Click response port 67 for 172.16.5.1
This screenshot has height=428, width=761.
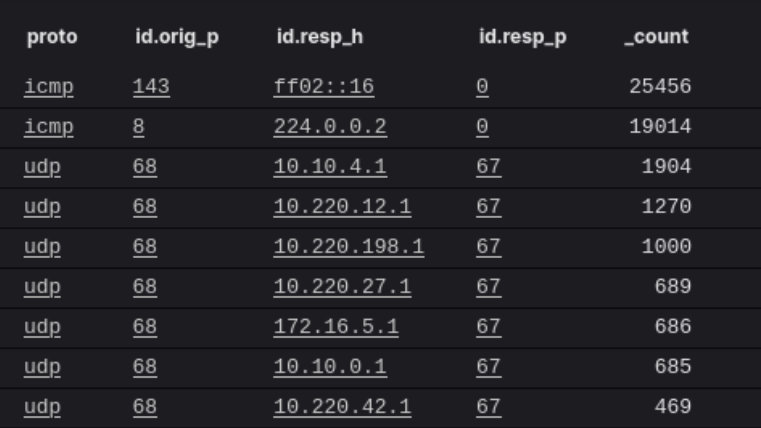488,327
